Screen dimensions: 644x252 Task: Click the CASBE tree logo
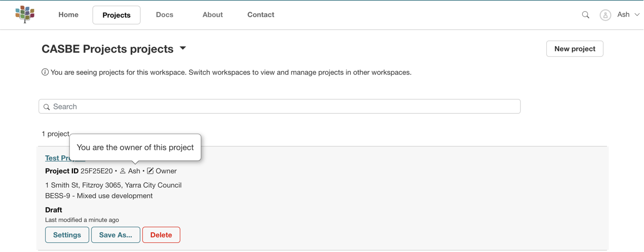(25, 14)
